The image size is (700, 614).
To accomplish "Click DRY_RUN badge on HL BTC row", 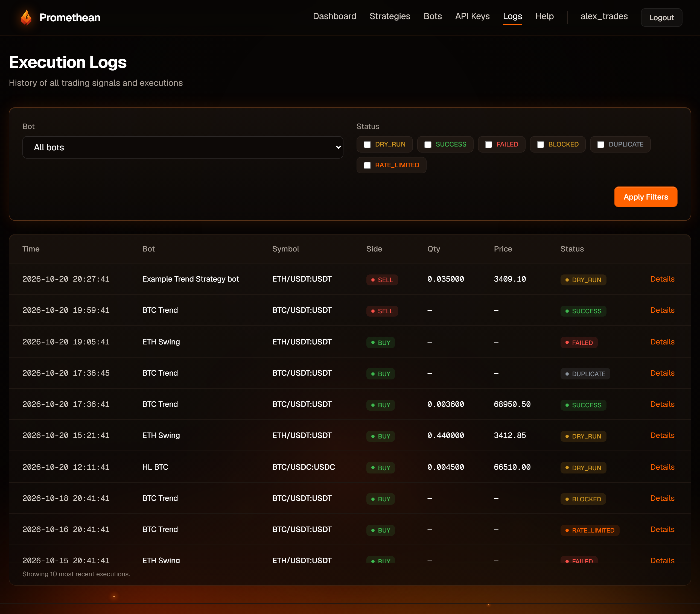I will (x=583, y=468).
